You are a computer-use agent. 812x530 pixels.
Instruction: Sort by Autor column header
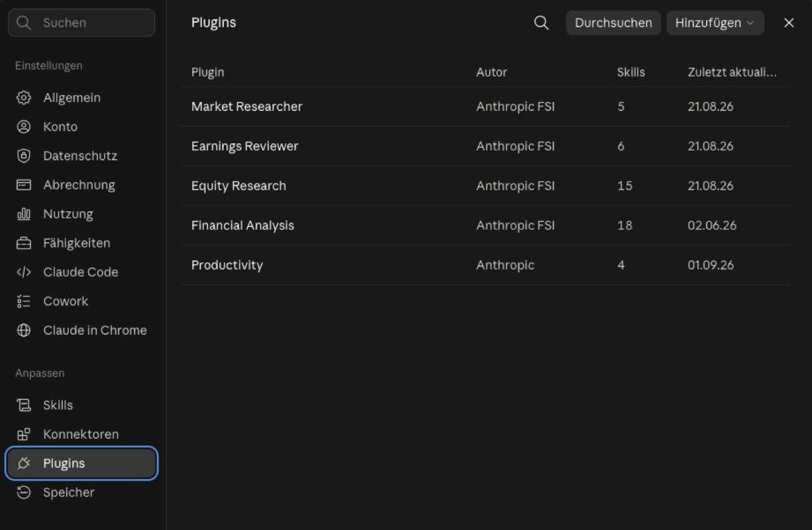click(492, 72)
